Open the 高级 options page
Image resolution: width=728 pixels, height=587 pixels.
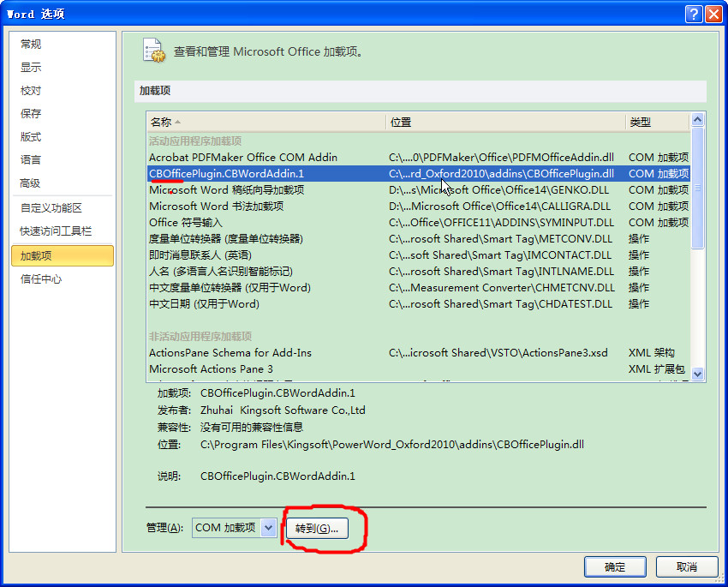tap(31, 183)
